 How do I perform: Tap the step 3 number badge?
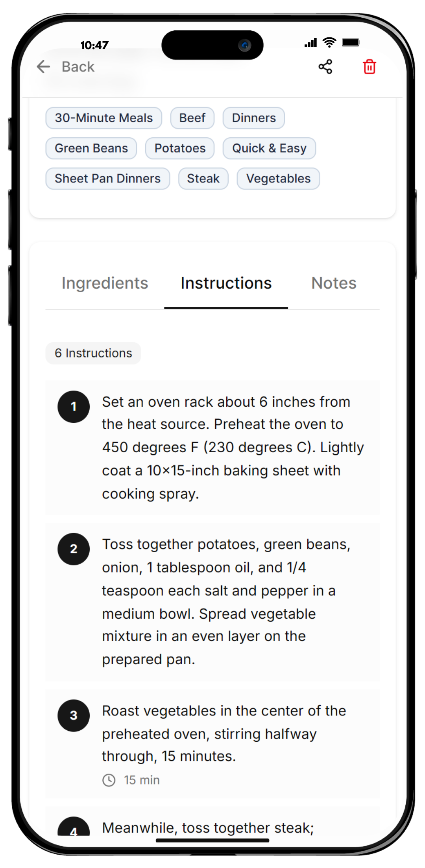click(74, 715)
